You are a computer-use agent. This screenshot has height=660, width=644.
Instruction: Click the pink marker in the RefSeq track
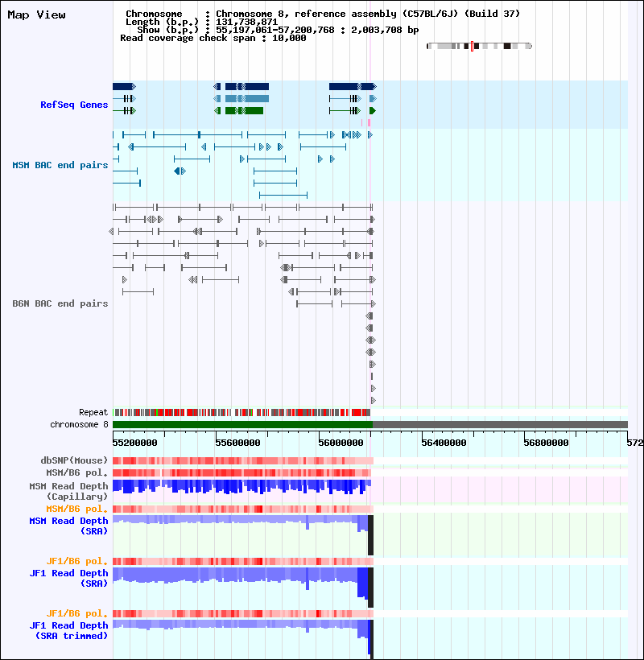369,122
